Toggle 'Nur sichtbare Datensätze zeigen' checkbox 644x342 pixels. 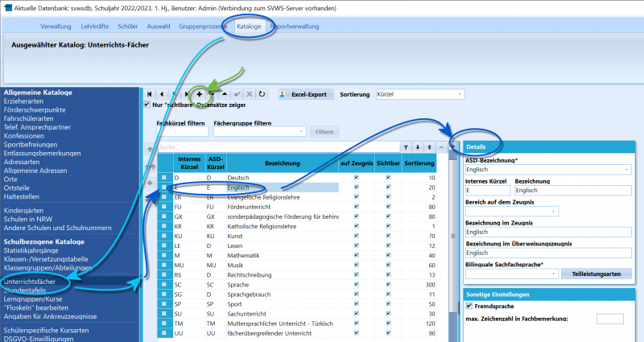click(x=147, y=105)
